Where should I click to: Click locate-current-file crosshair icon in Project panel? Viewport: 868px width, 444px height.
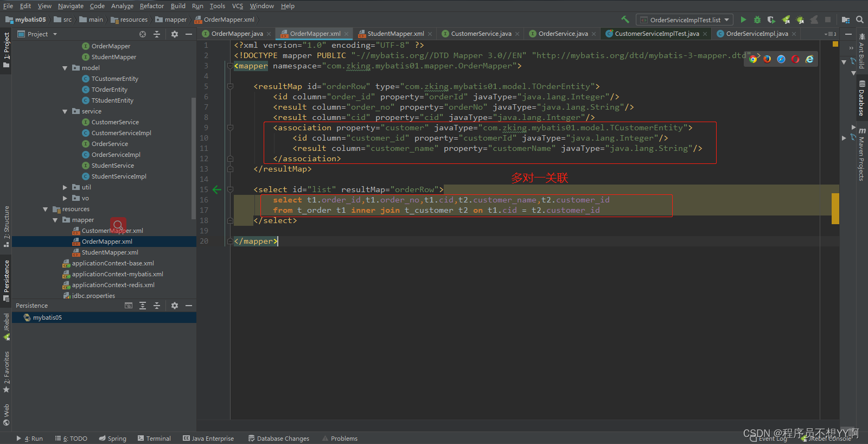[x=143, y=34]
